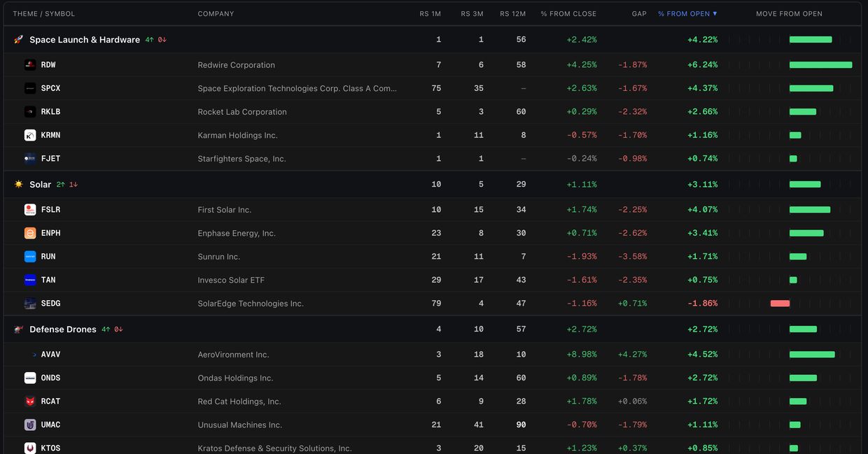Click the +8.98% from close value
The image size is (868, 454).
582,355
